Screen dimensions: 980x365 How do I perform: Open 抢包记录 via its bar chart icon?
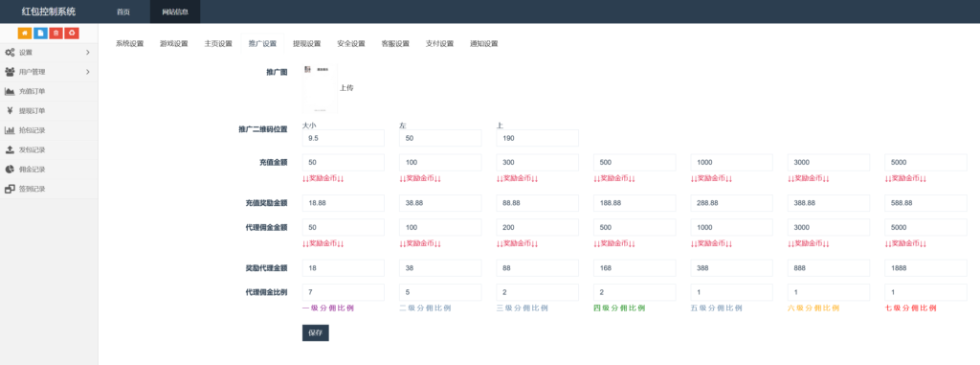tap(10, 130)
